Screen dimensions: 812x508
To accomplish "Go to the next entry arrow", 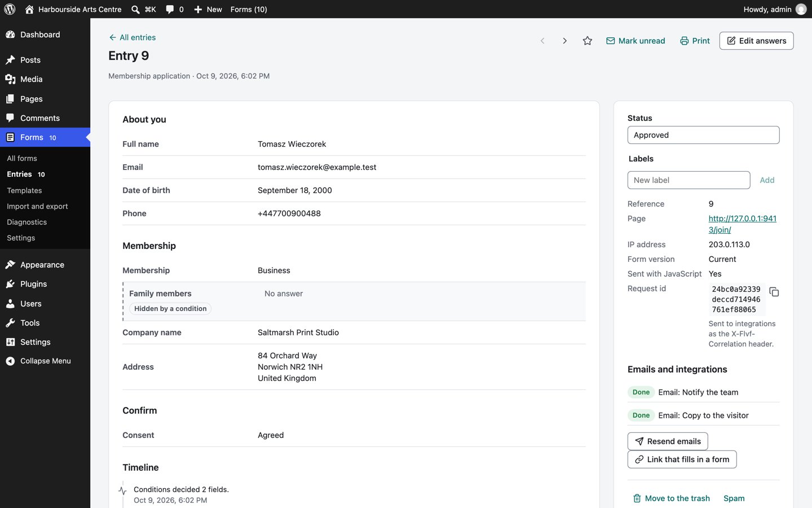I will 564,41.
